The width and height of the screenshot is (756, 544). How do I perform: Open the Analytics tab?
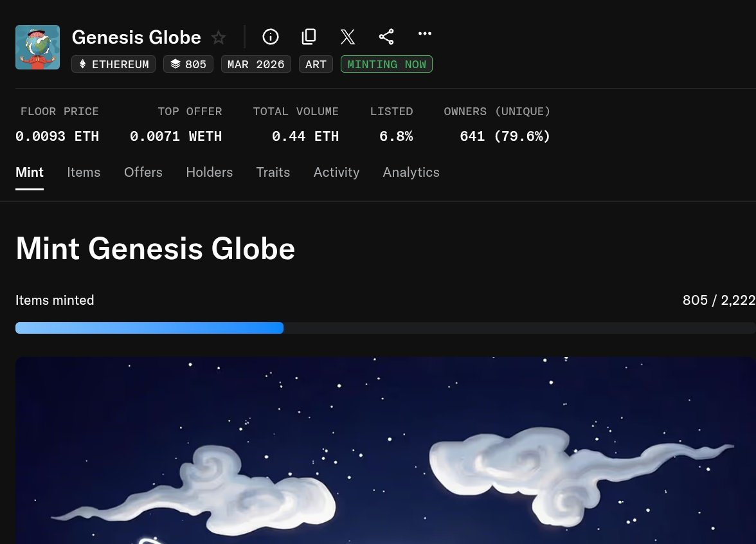(411, 172)
